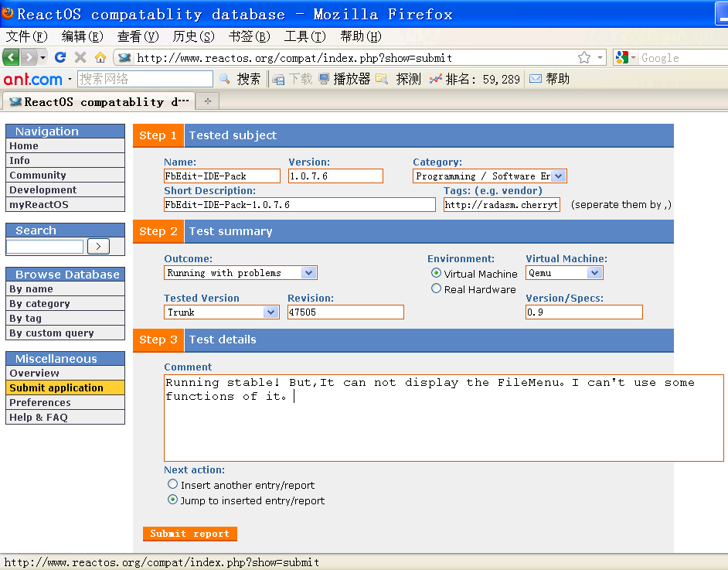The width and height of the screenshot is (728, 570).
Task: Open the 历史(S) menu
Action: (194, 36)
